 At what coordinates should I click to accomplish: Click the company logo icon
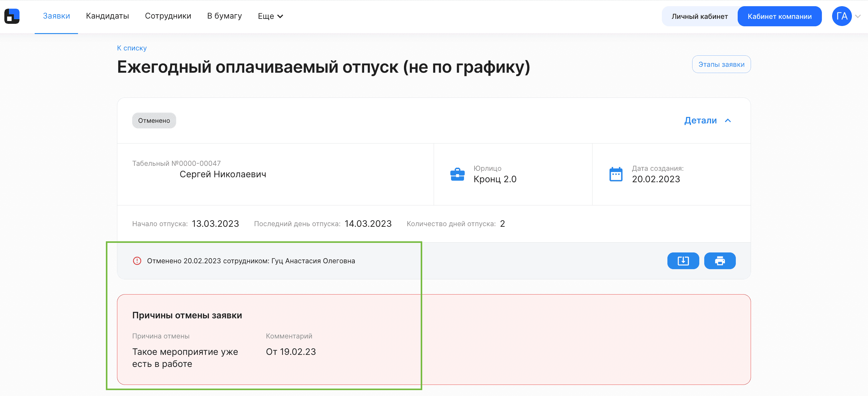pos(12,16)
